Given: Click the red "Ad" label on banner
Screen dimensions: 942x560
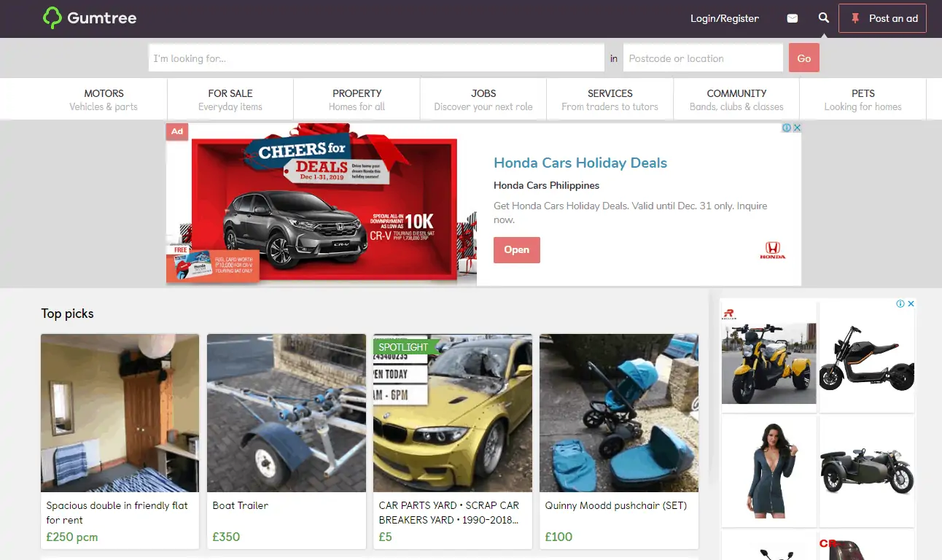Looking at the screenshot, I should 176,131.
